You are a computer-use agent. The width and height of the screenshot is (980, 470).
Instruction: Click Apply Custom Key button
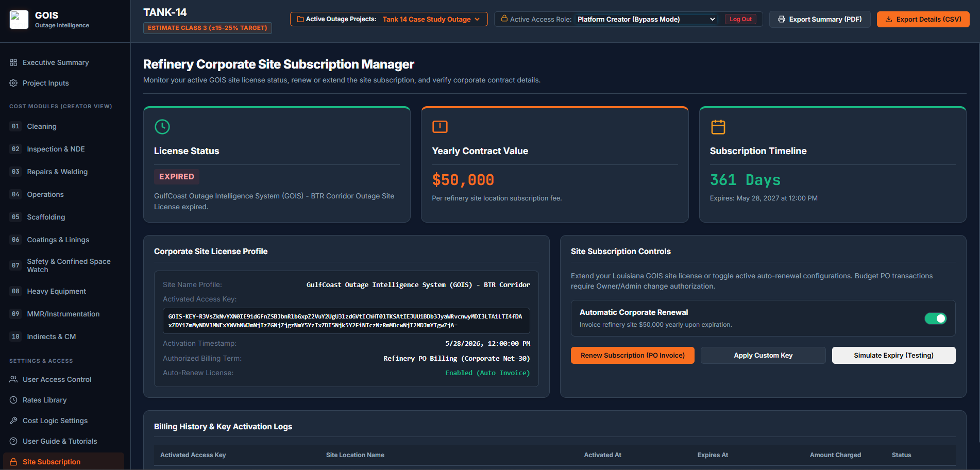(x=763, y=355)
